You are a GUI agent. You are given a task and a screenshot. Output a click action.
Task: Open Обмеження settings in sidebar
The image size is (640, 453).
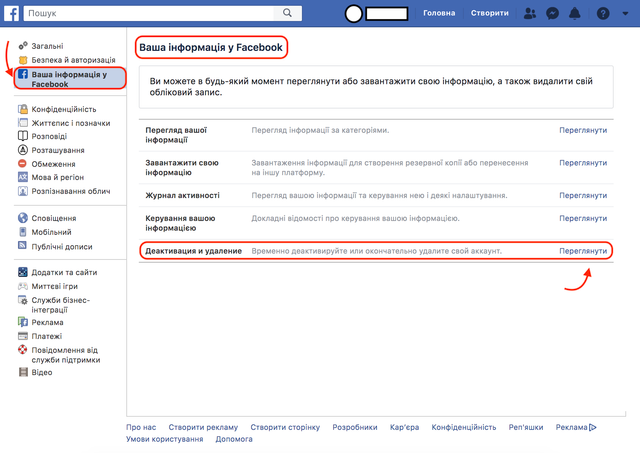[x=53, y=164]
